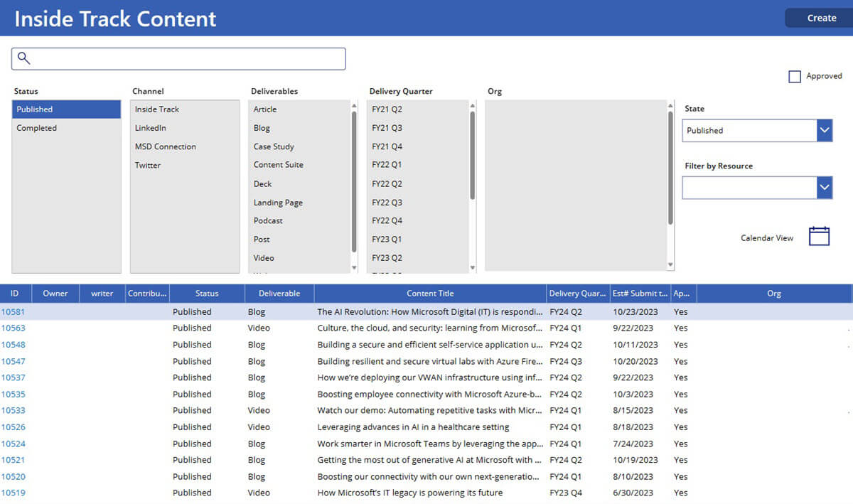Open record ID 10521

click(13, 460)
